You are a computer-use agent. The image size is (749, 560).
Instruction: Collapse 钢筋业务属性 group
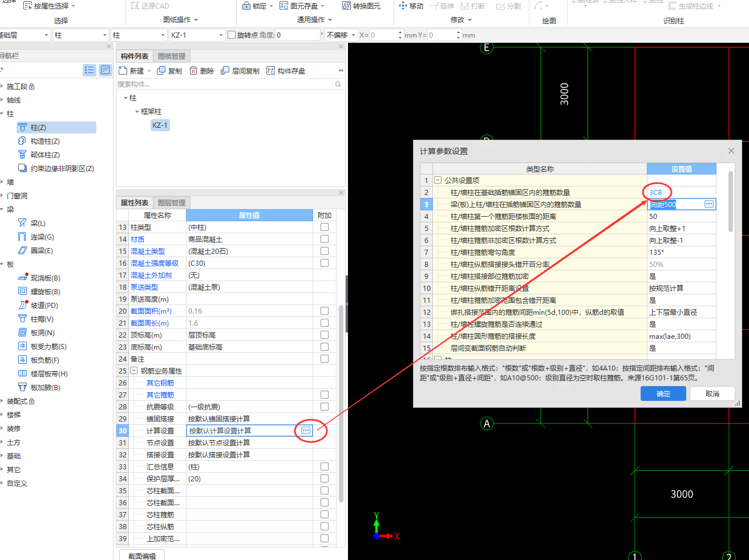(x=133, y=371)
